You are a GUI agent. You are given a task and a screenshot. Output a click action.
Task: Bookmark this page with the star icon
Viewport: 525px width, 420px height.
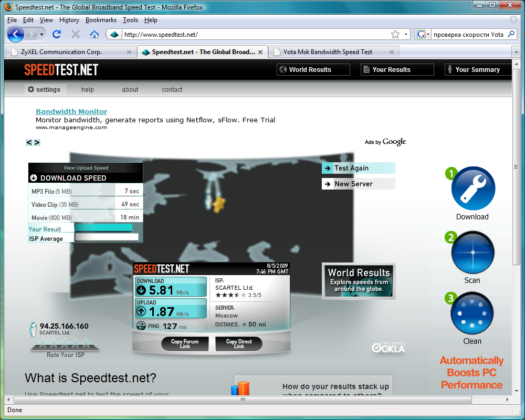395,34
